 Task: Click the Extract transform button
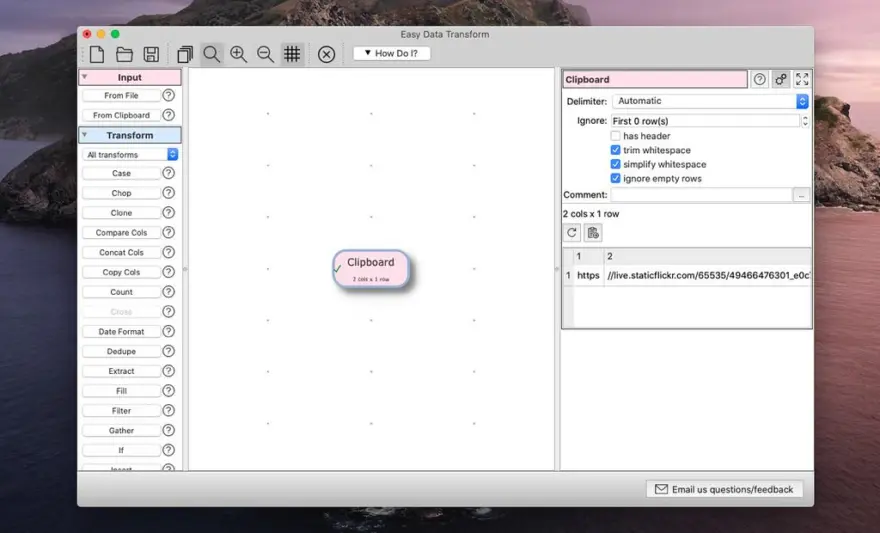[x=121, y=371]
